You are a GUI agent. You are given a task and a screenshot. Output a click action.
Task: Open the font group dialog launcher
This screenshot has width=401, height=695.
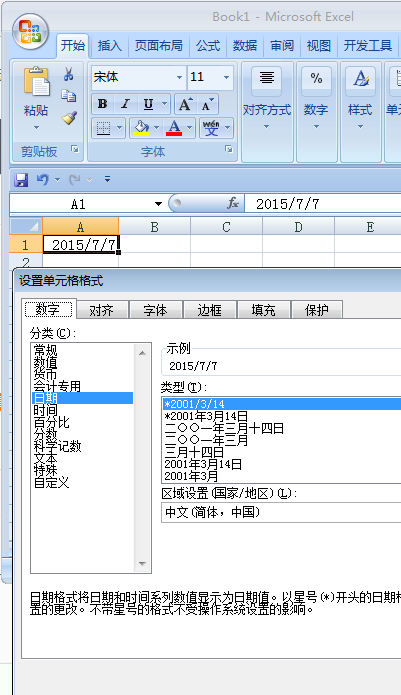(x=229, y=149)
